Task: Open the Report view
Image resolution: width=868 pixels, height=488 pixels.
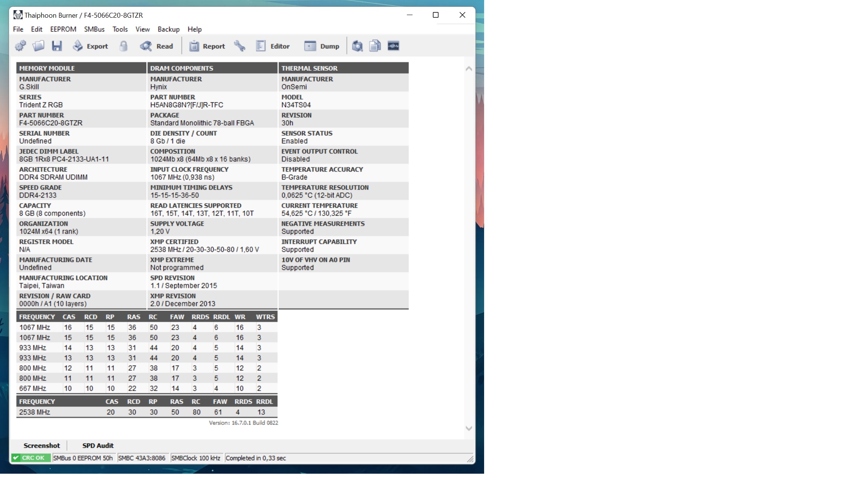Action: 207,46
